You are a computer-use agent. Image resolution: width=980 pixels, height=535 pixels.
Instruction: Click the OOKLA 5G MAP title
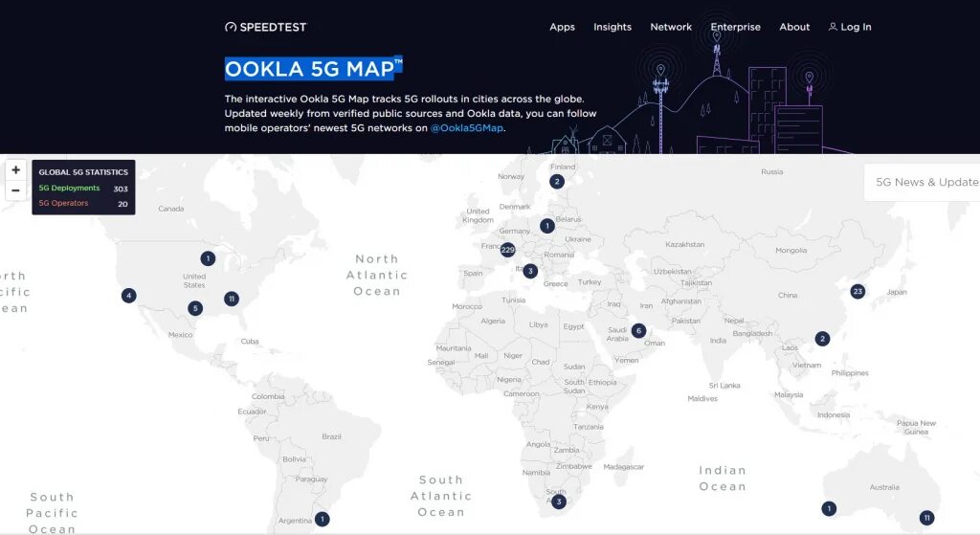313,68
